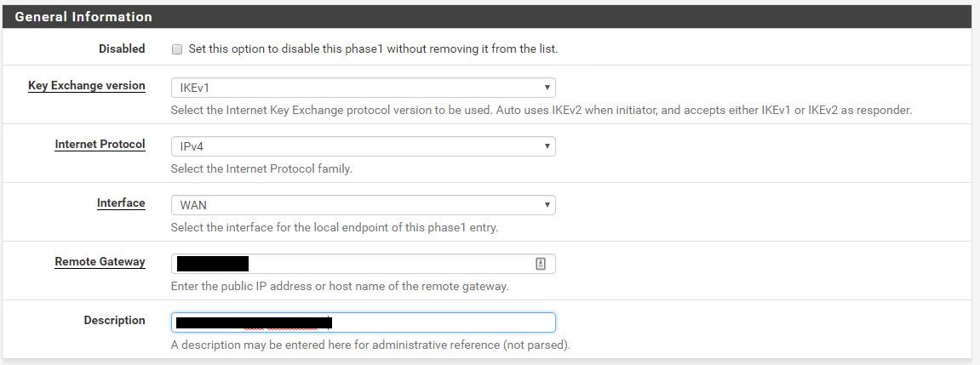Screen dimensions: 980x365
Task: Click 'Select the Internet Protocol family' help text
Action: pos(261,169)
